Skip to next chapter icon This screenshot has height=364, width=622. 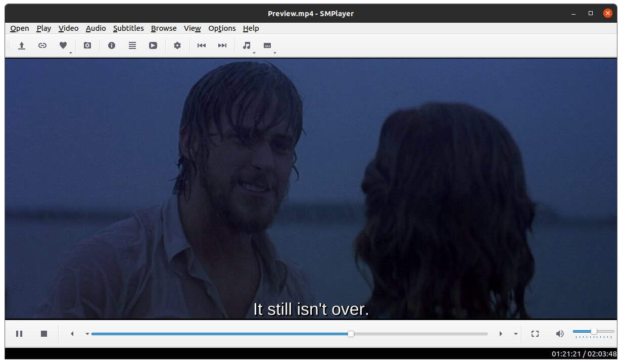[x=222, y=45]
